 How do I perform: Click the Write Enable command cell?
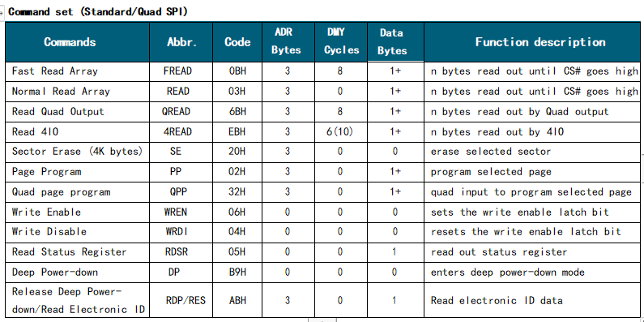(78, 213)
